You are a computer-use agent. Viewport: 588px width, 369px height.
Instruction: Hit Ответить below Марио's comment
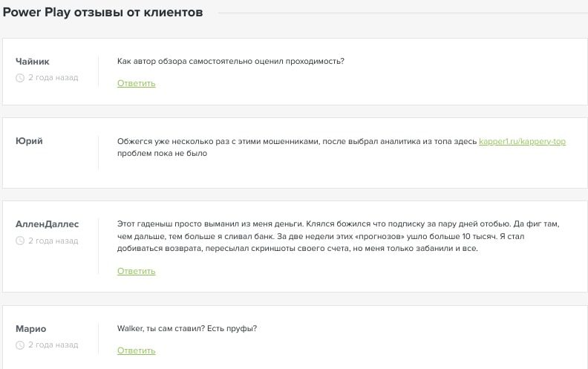click(x=137, y=350)
